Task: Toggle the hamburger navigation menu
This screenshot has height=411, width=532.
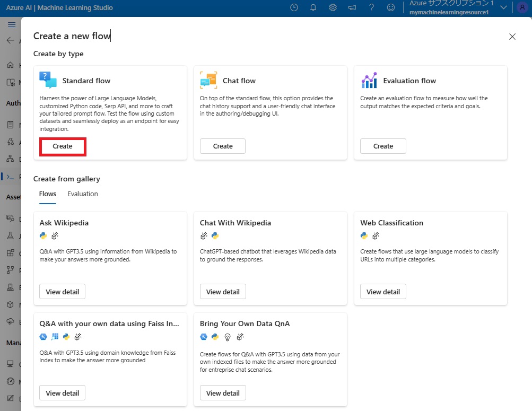Action: pyautogui.click(x=12, y=24)
